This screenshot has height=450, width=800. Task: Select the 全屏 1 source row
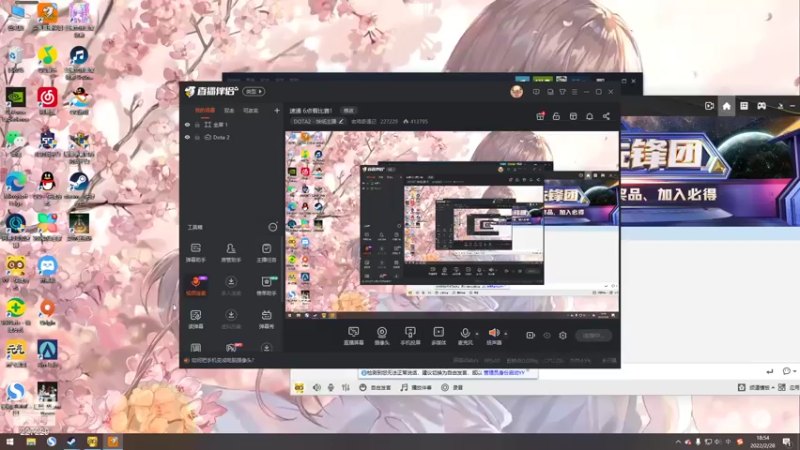tap(233, 124)
